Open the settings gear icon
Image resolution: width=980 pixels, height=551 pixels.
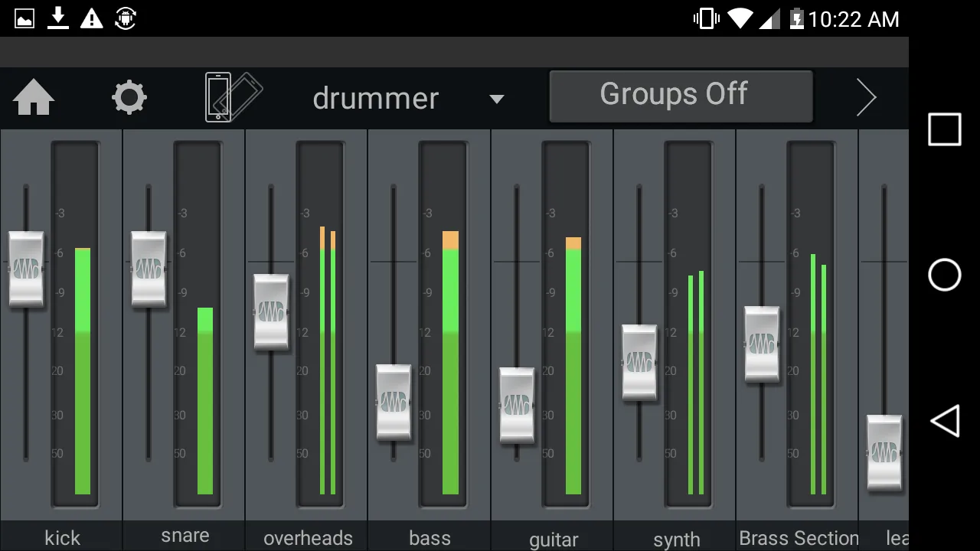pos(129,98)
